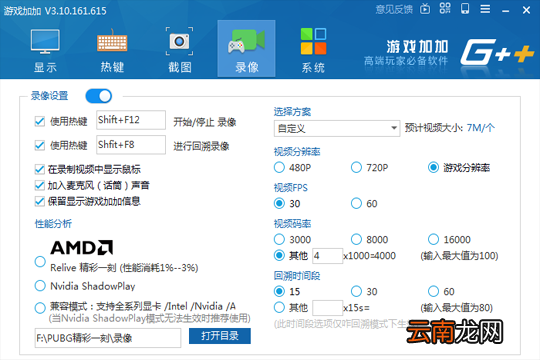540x360 pixels.
Task: Click the 进行回溯录像 label
Action: pyautogui.click(x=201, y=146)
